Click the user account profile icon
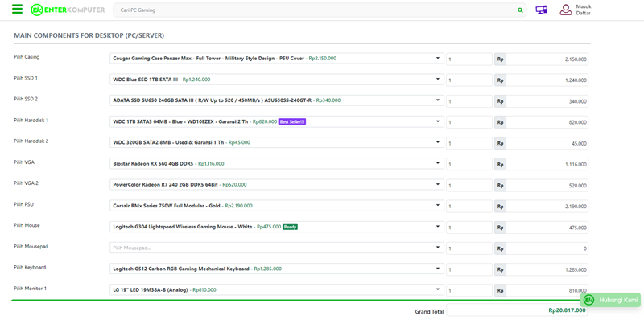Screen dimensions: 644x324 point(566,10)
